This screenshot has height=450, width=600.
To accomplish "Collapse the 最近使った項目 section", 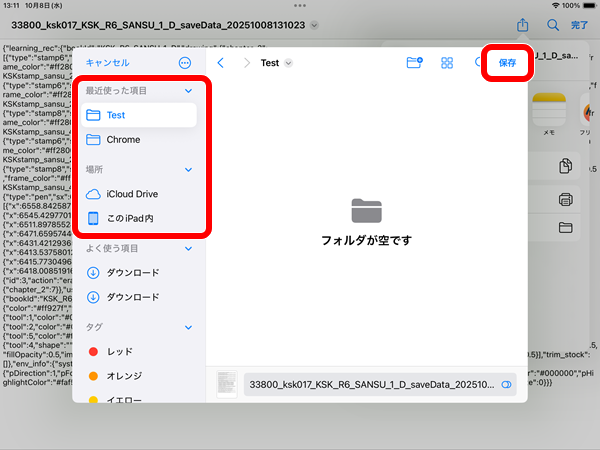I will [188, 91].
